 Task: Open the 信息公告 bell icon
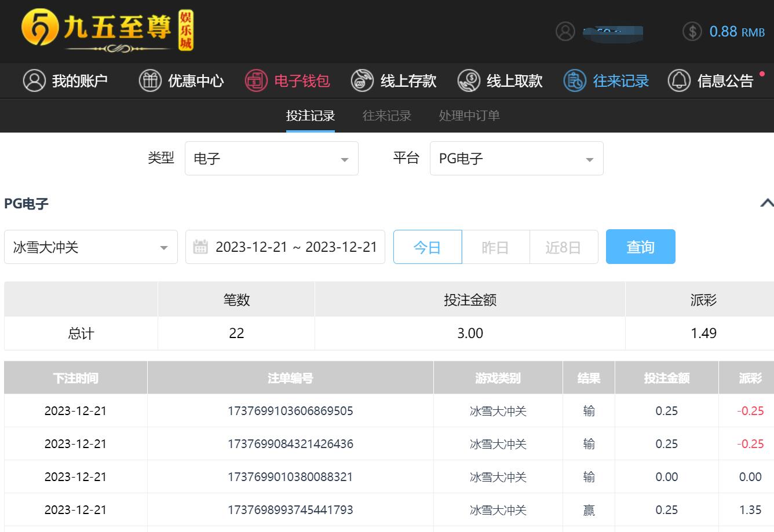pyautogui.click(x=679, y=80)
